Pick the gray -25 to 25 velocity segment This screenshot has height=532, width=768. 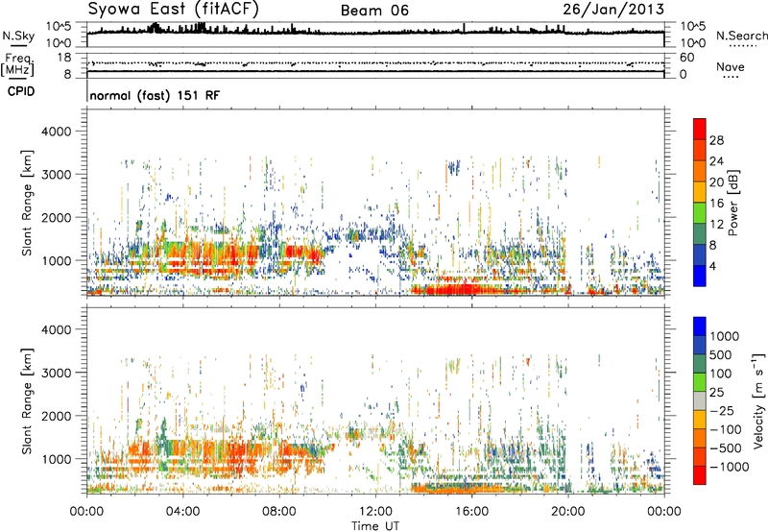tap(700, 400)
